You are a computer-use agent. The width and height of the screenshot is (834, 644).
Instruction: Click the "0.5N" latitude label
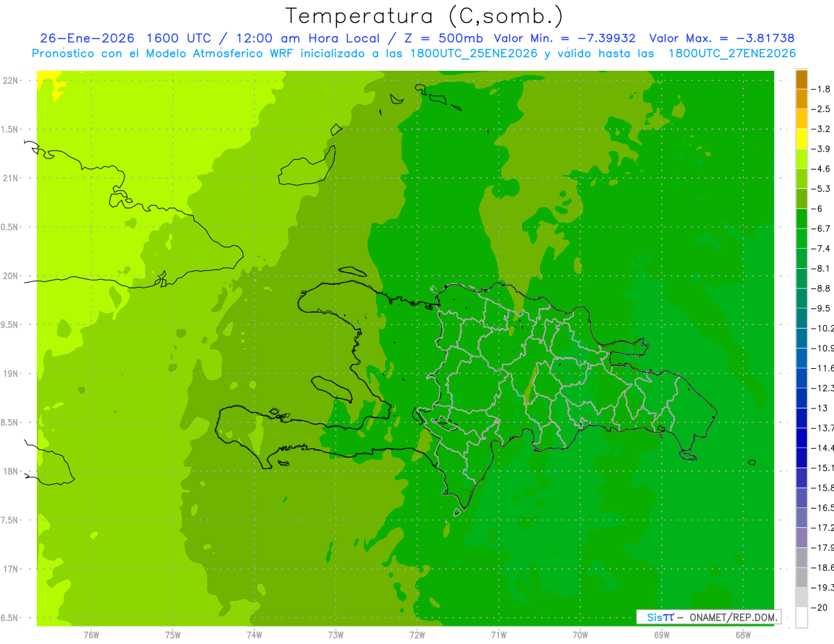pyautogui.click(x=10, y=227)
